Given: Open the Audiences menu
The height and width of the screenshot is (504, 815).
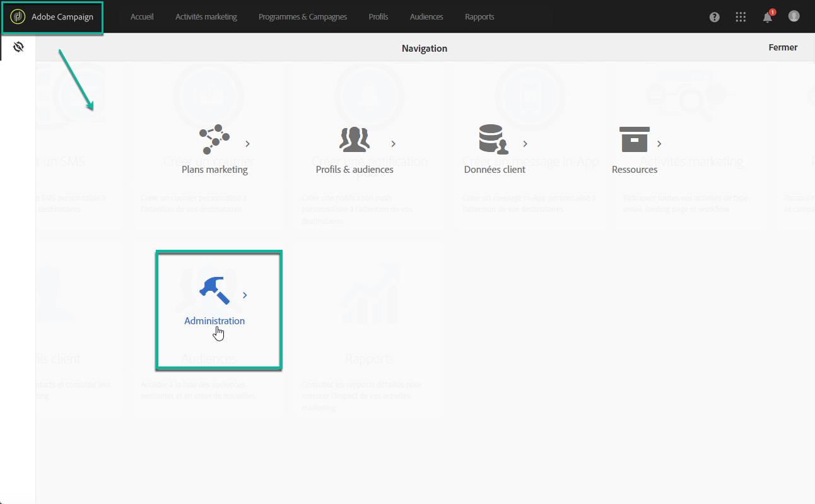Looking at the screenshot, I should click(x=426, y=17).
